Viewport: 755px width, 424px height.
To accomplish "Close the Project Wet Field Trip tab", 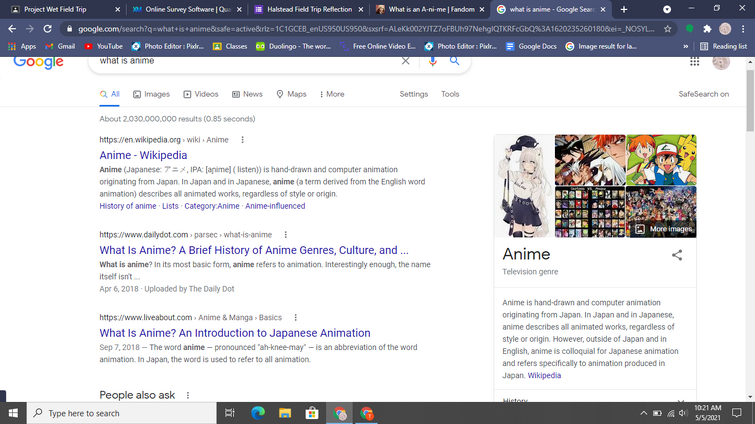I will coord(117,9).
